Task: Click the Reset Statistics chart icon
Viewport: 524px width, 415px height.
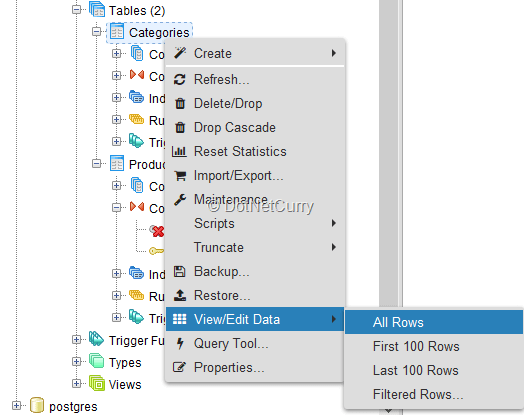Action: 179,151
